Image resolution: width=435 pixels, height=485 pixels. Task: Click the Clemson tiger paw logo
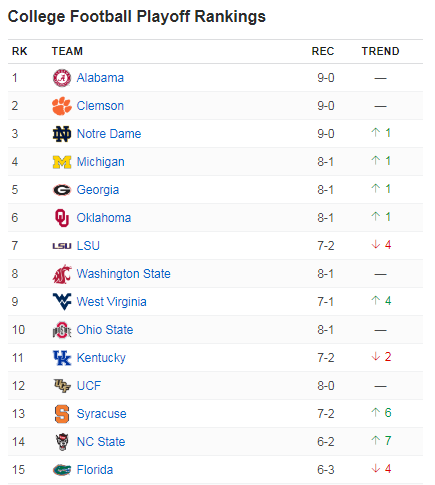coord(62,106)
